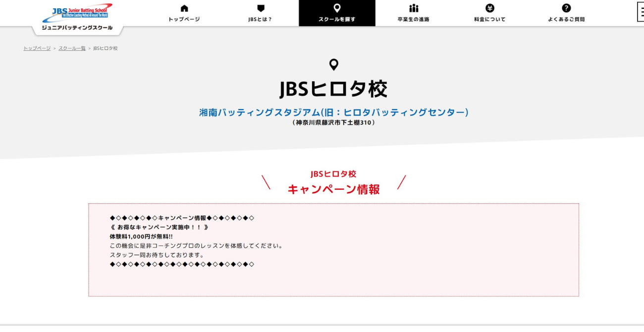This screenshot has height=332, width=644.
Task: Click the home icon above トップページ
Action: (184, 8)
